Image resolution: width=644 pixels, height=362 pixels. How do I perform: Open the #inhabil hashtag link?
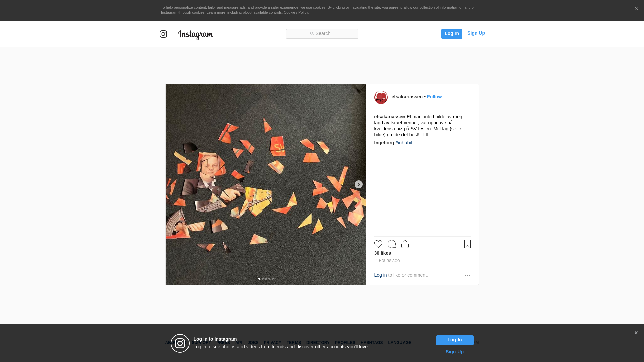click(x=404, y=143)
